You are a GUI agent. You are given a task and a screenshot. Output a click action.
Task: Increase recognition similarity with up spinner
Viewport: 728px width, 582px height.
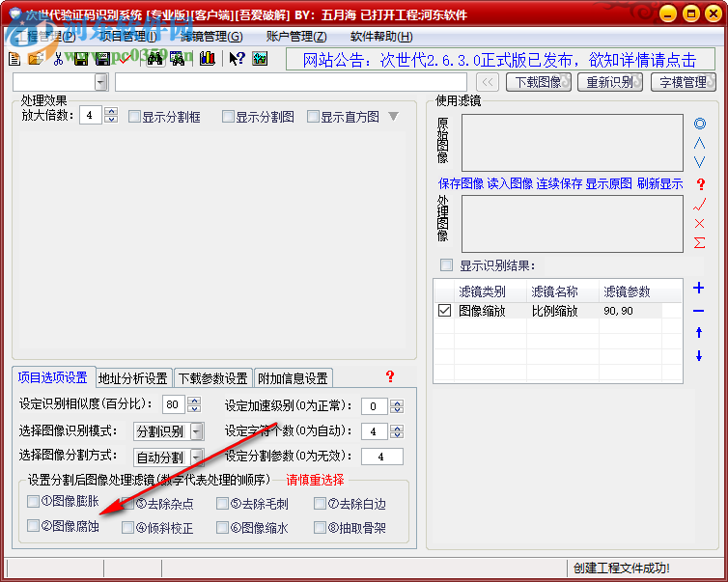pos(194,401)
